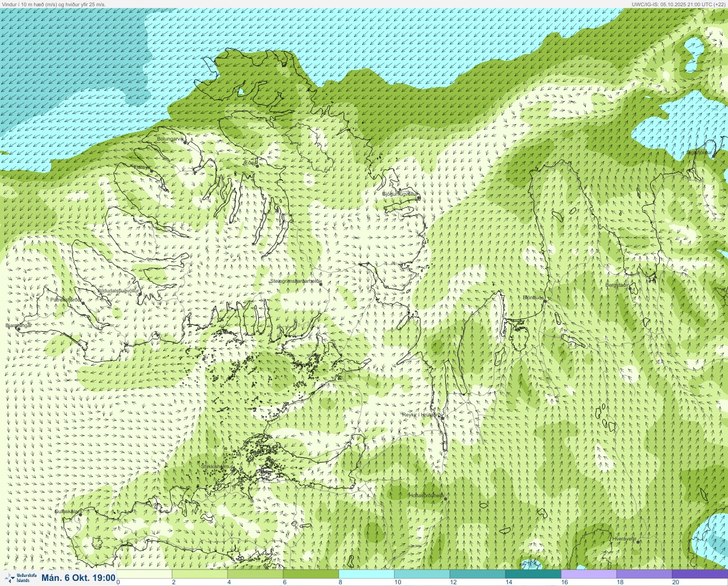Click the Reykir í Hrútafirði station label

click(421, 415)
